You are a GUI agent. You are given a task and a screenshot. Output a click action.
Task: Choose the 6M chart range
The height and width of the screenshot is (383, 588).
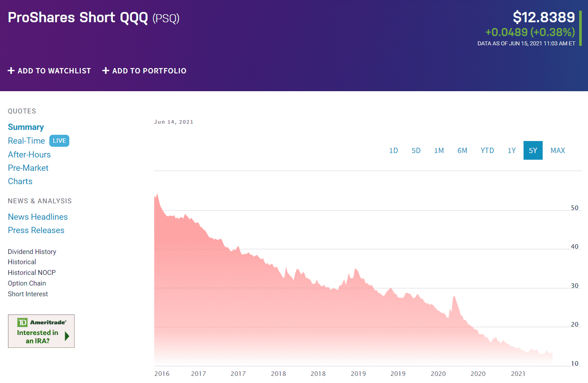[x=462, y=150]
